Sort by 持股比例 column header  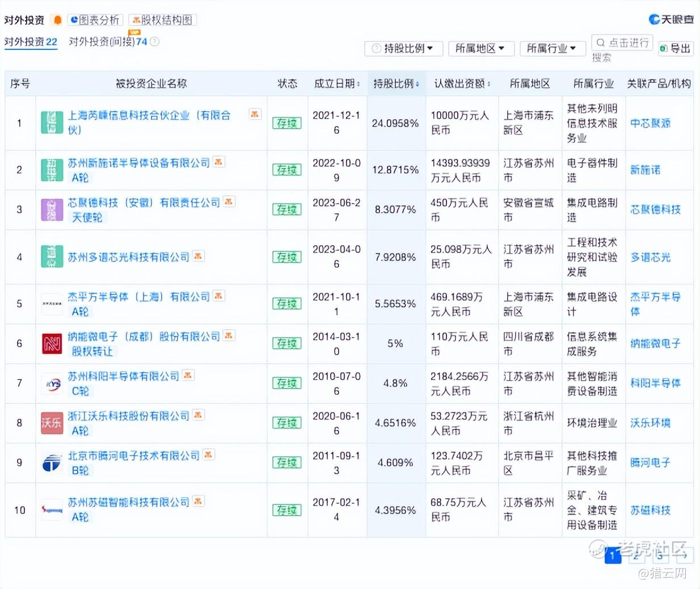(x=396, y=83)
